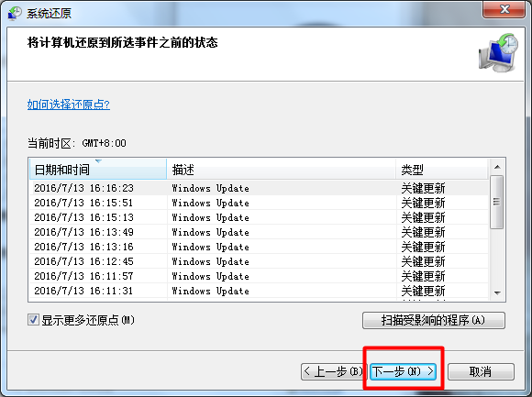The width and height of the screenshot is (532, 397).
Task: Click 关键更新 type in 16:12:45 row
Action: pyautogui.click(x=423, y=261)
